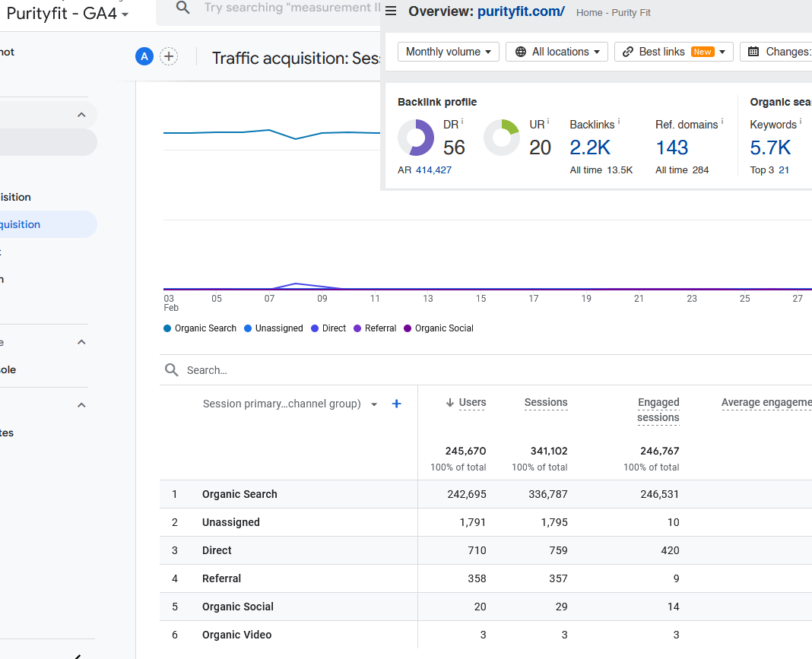The image size is (812, 659).
Task: Collapse the top sidebar section chevron
Action: click(x=81, y=115)
